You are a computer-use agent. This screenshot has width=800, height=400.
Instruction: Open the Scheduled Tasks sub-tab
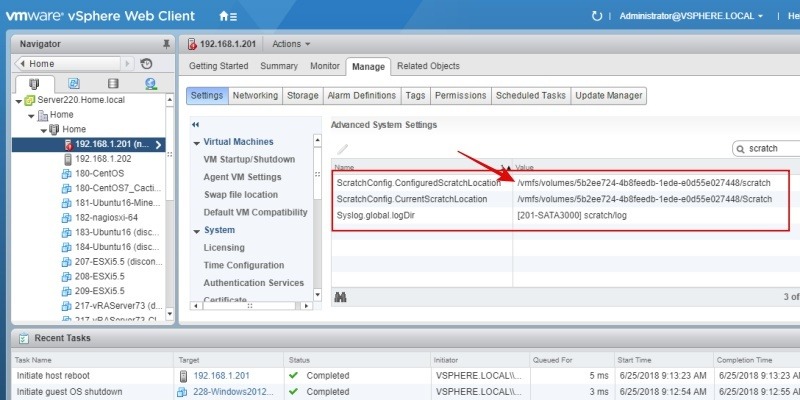pos(531,95)
